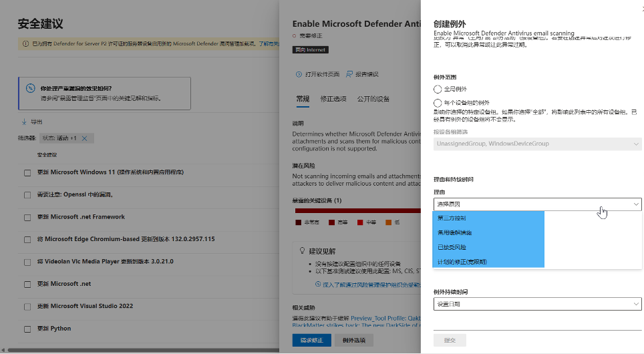
Task: Check the 更新 Microsoft .net checkbox
Action: click(x=27, y=284)
